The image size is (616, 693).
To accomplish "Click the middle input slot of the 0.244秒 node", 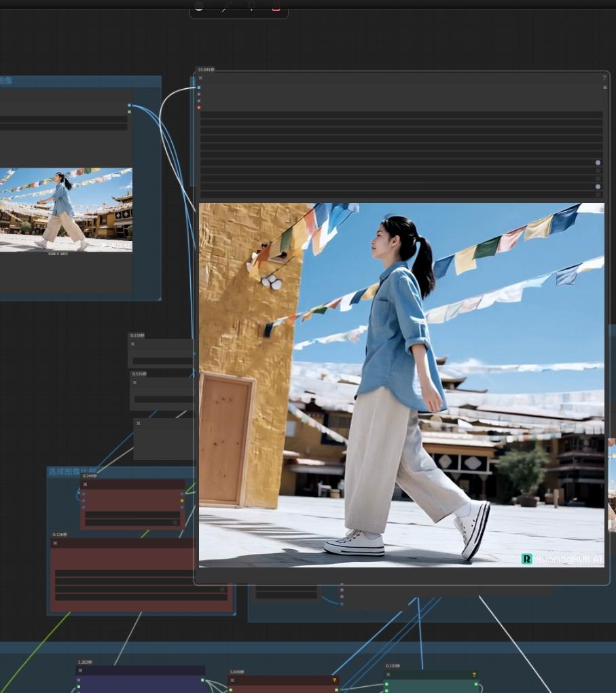I will click(x=84, y=501).
